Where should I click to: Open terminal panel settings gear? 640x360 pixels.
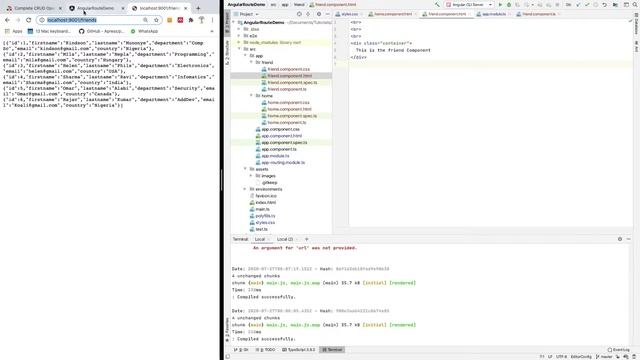pos(620,239)
